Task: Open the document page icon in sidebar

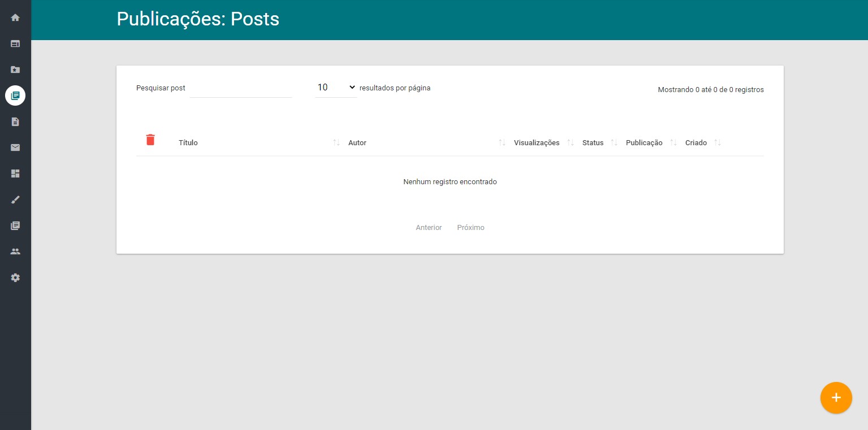Action: coord(15,121)
